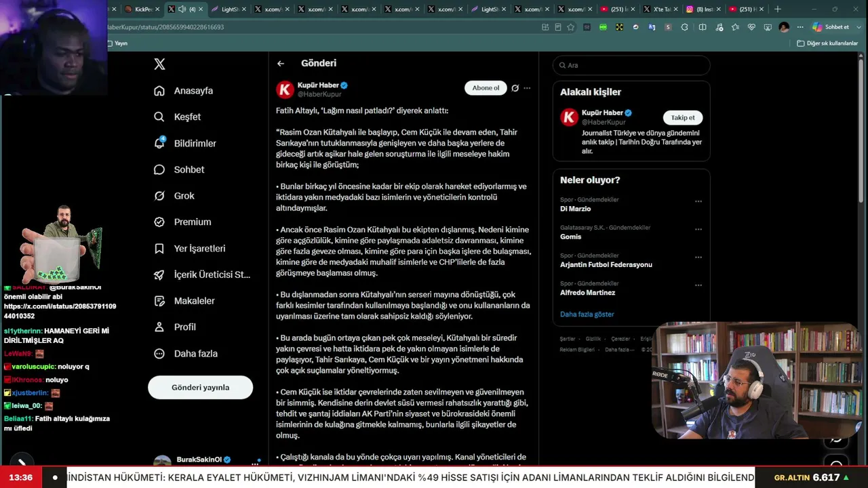Open the x.com status link in chat

coord(60,311)
